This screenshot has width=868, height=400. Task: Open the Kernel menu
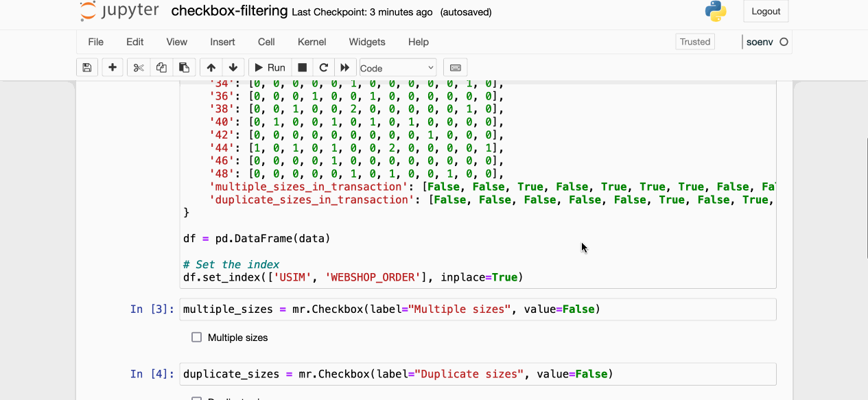(x=312, y=42)
